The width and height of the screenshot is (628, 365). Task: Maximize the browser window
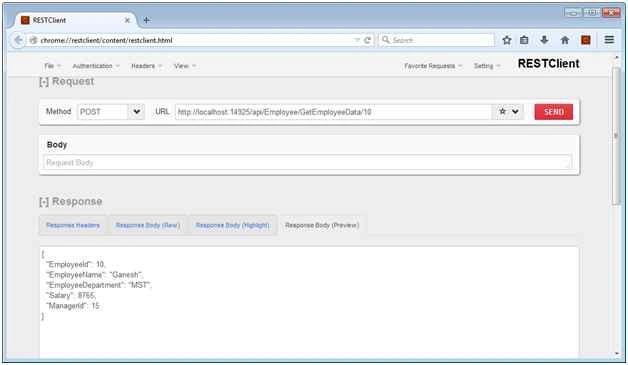(x=592, y=13)
